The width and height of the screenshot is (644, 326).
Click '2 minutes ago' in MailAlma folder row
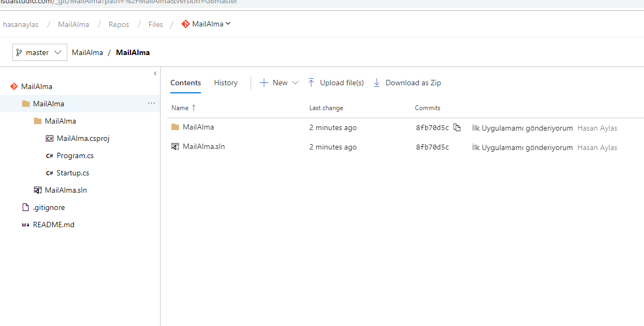333,128
